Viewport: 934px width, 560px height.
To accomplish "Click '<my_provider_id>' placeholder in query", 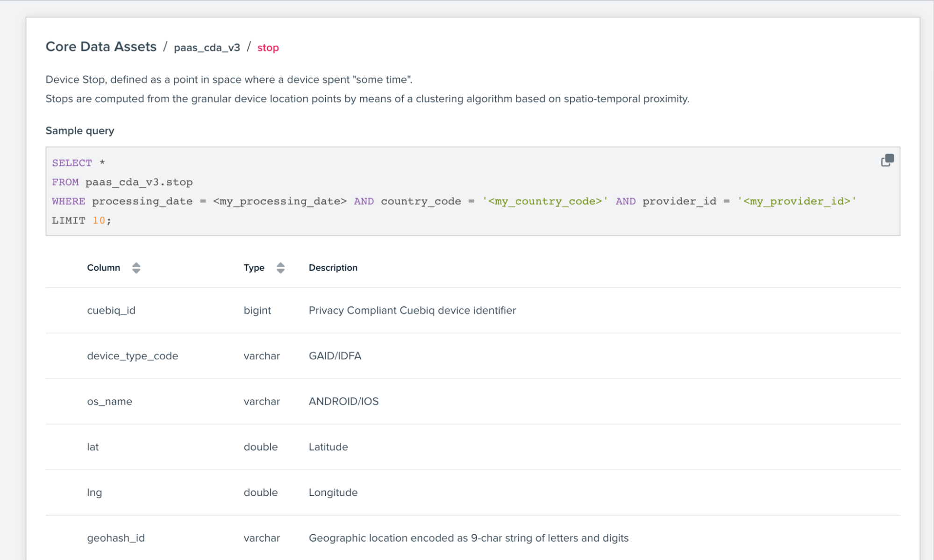I will (797, 201).
